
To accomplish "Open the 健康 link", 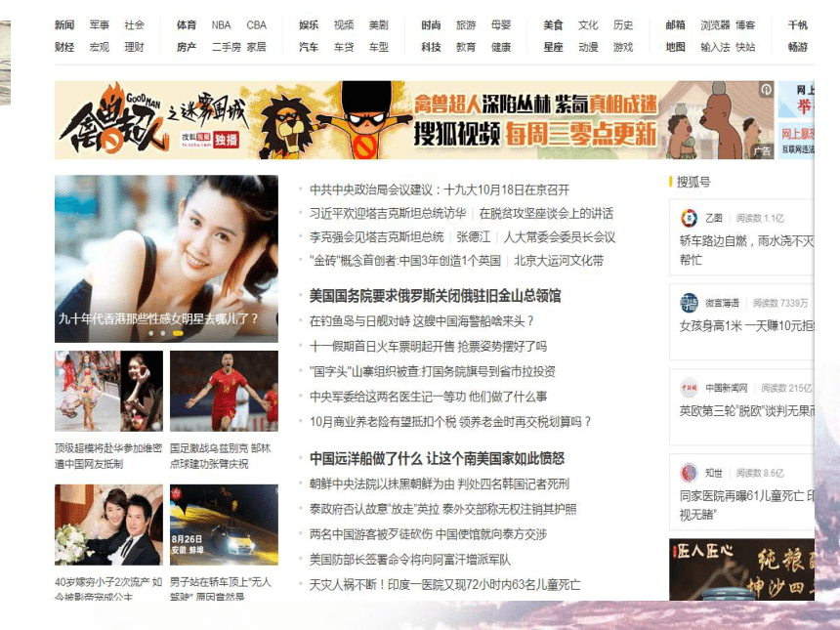I will tap(501, 47).
